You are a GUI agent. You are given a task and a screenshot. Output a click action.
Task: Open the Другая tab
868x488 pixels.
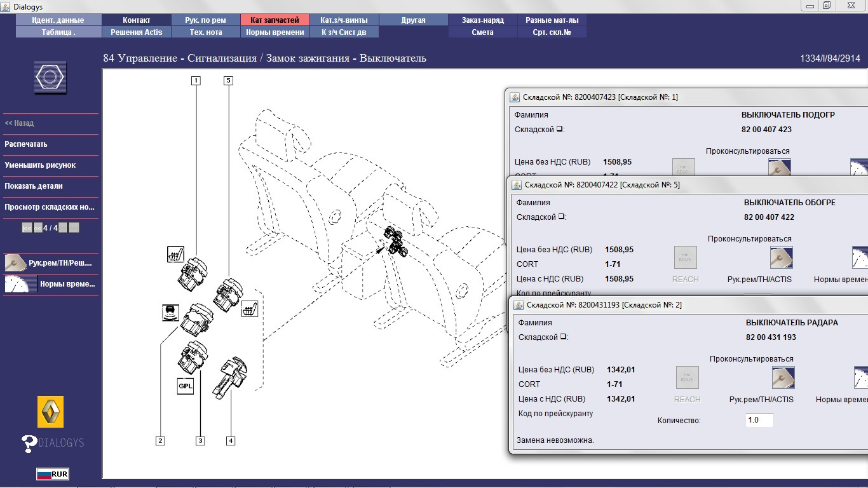click(x=414, y=20)
